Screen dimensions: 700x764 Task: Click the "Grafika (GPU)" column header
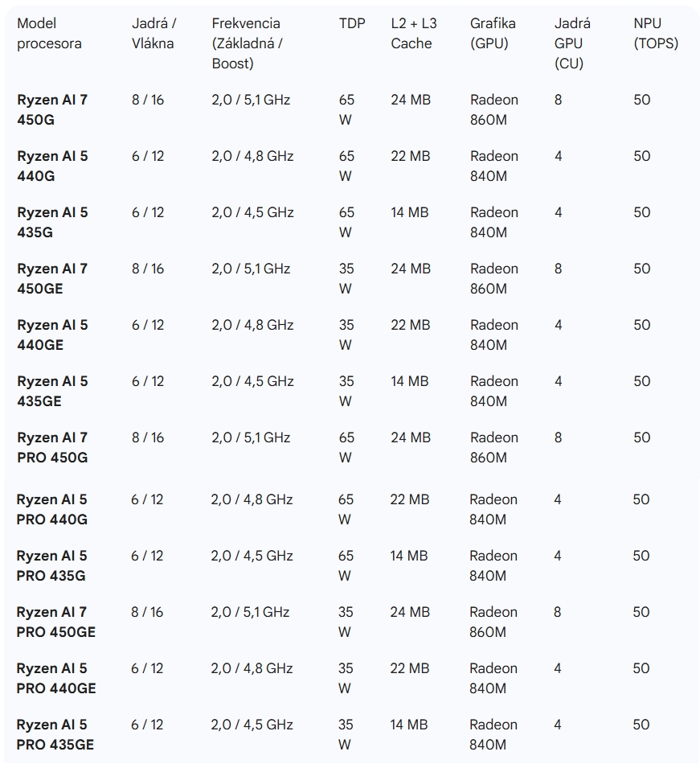(493, 34)
